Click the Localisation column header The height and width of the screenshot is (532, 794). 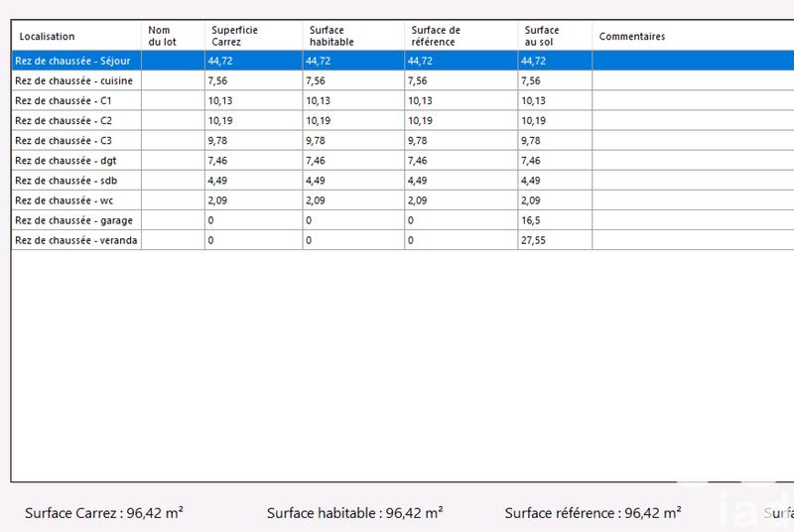pos(76,37)
